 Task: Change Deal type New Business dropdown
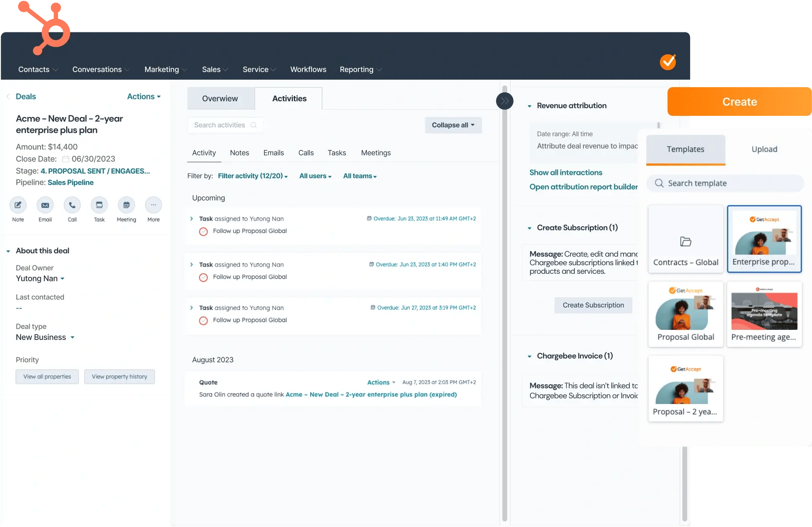tap(45, 337)
